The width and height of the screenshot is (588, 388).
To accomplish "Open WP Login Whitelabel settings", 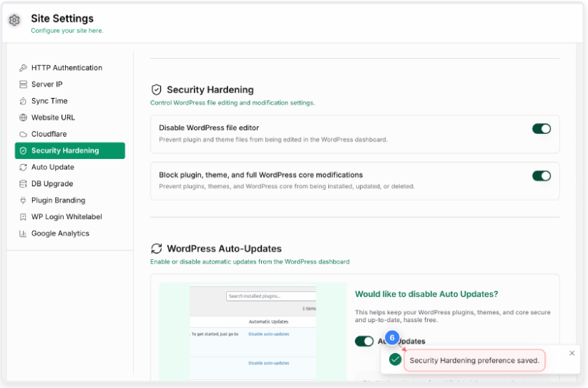I will tap(70, 217).
